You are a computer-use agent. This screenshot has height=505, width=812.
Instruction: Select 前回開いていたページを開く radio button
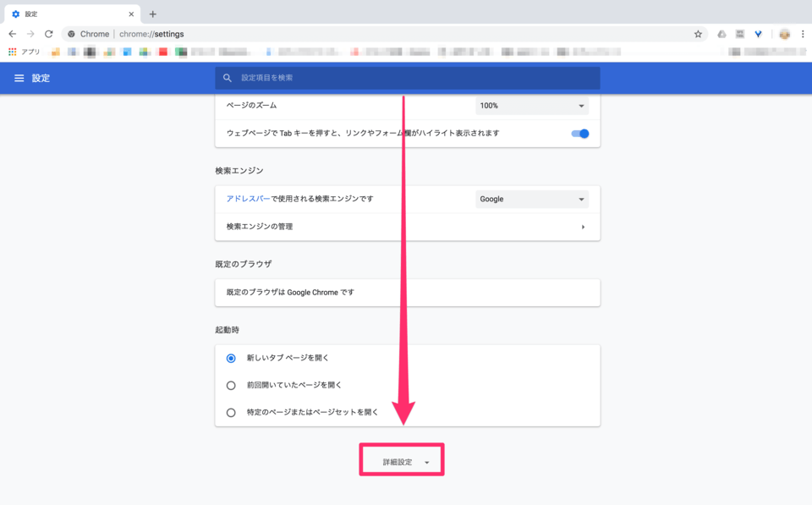pyautogui.click(x=230, y=385)
